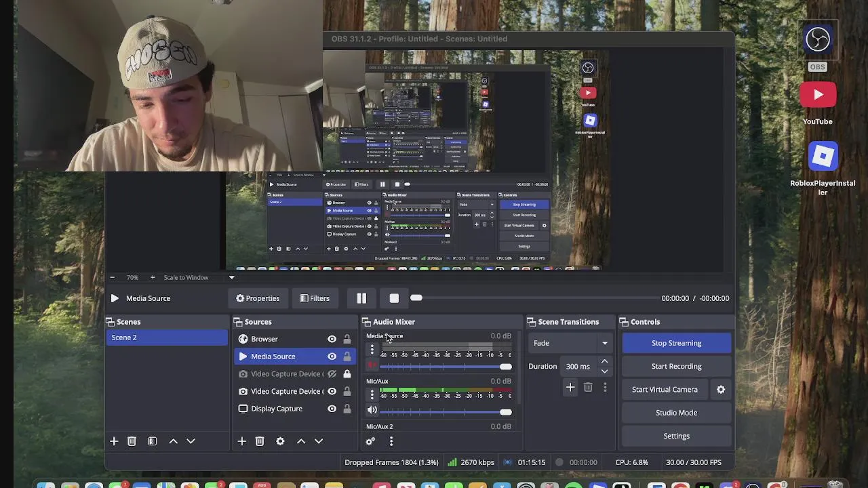Click Dropped Frames 1804 status text

point(391,462)
